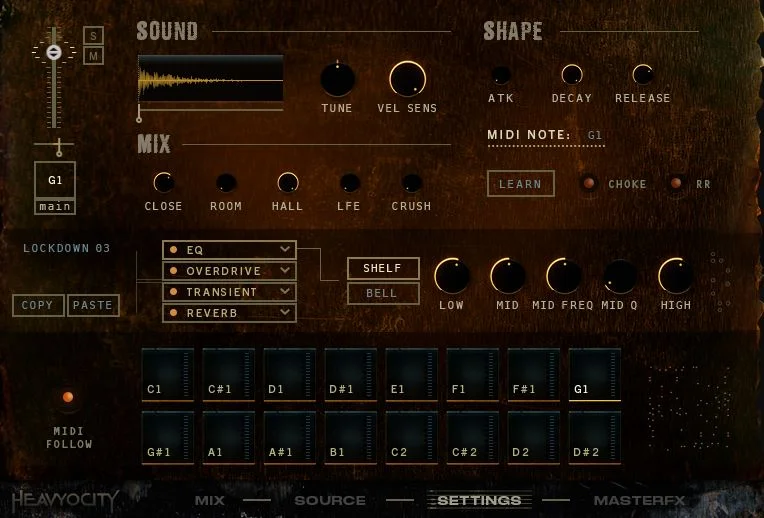Image resolution: width=764 pixels, height=518 pixels.
Task: Click the ROOM mic knob
Action: click(x=226, y=183)
